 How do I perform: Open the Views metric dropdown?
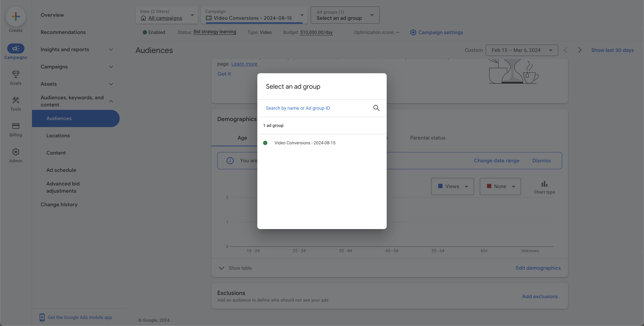[452, 187]
